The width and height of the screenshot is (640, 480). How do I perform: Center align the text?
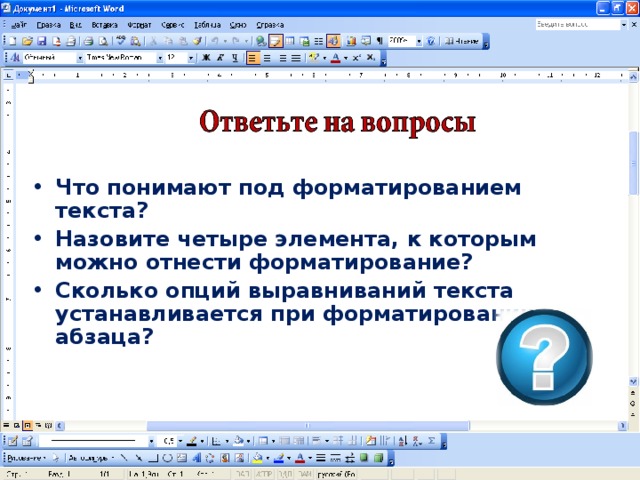267,58
